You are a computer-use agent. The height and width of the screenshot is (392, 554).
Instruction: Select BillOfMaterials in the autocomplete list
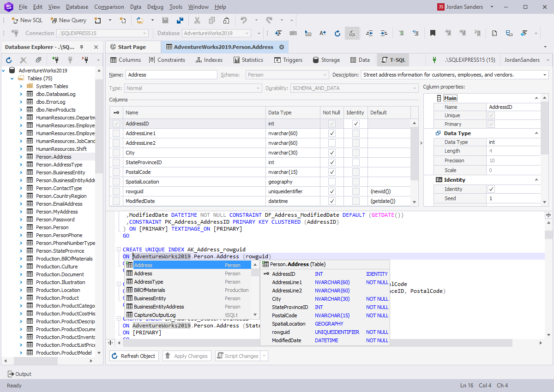coord(149,290)
